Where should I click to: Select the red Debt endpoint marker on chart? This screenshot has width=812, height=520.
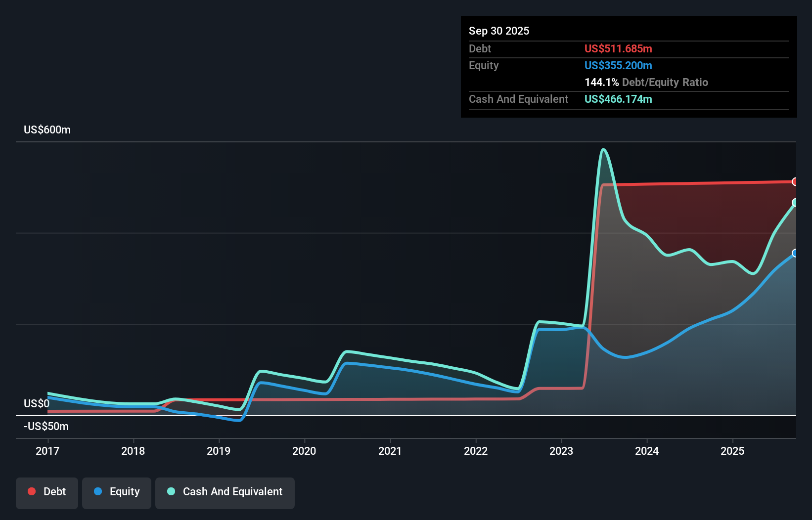[x=796, y=182]
